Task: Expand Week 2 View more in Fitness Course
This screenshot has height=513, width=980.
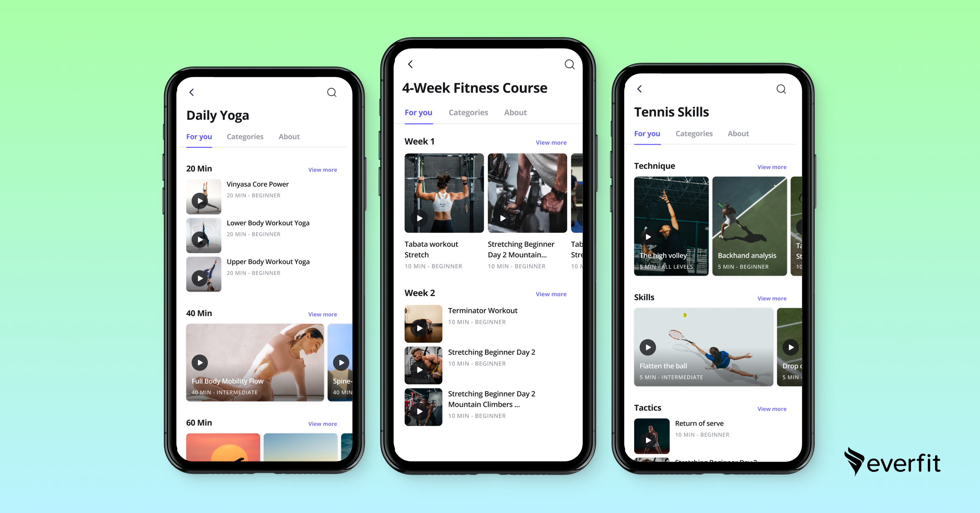Action: pos(551,293)
